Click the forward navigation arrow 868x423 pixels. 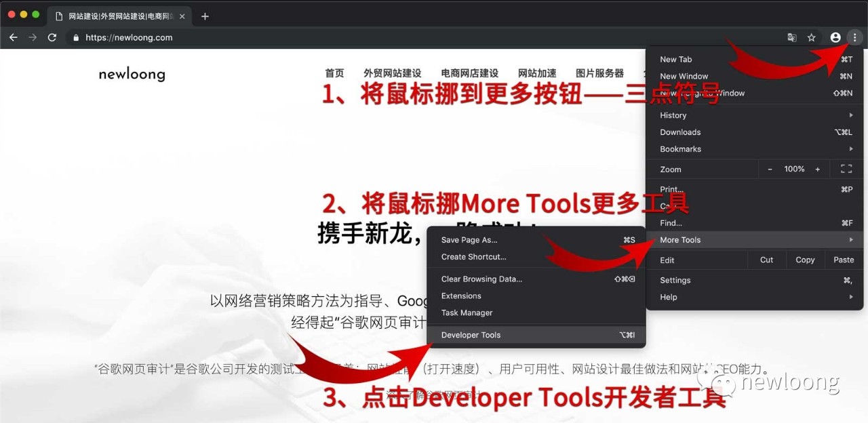click(x=33, y=37)
